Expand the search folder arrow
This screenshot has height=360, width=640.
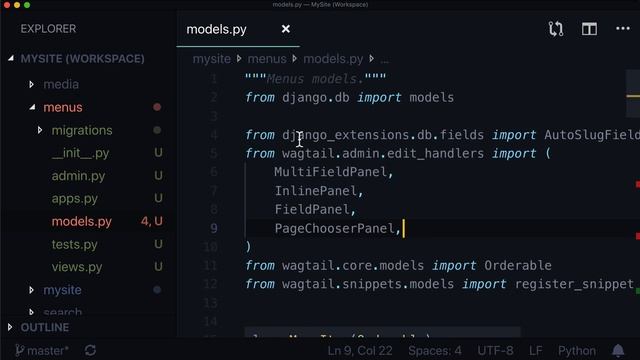31,312
